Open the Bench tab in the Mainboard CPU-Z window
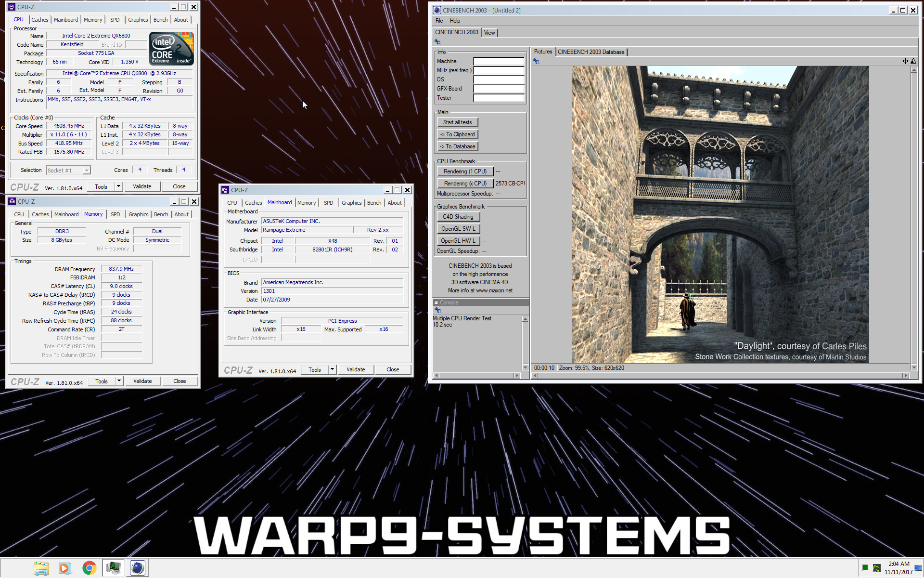 [x=374, y=203]
